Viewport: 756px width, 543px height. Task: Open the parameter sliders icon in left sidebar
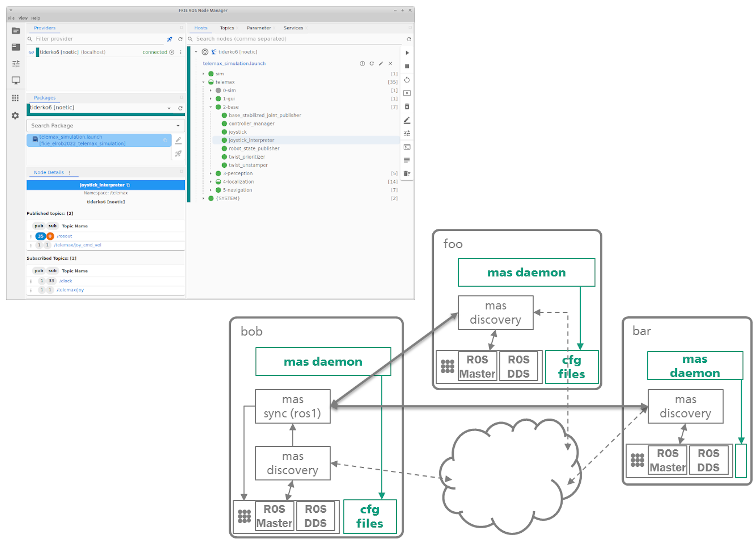pyautogui.click(x=16, y=64)
